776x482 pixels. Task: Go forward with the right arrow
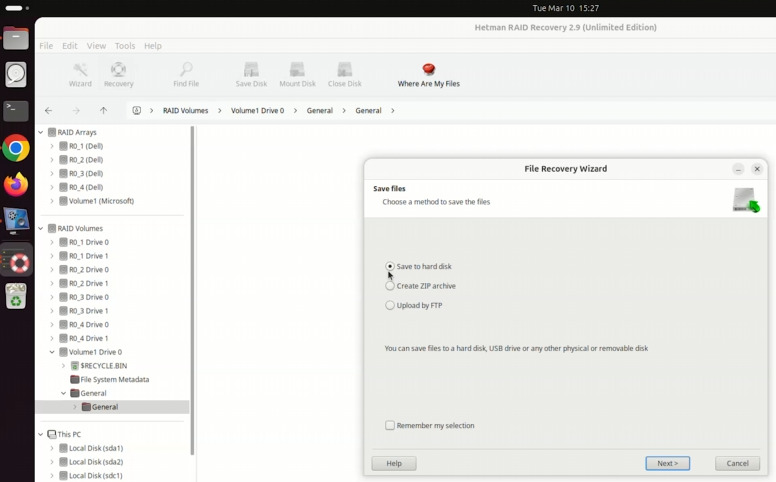76,110
